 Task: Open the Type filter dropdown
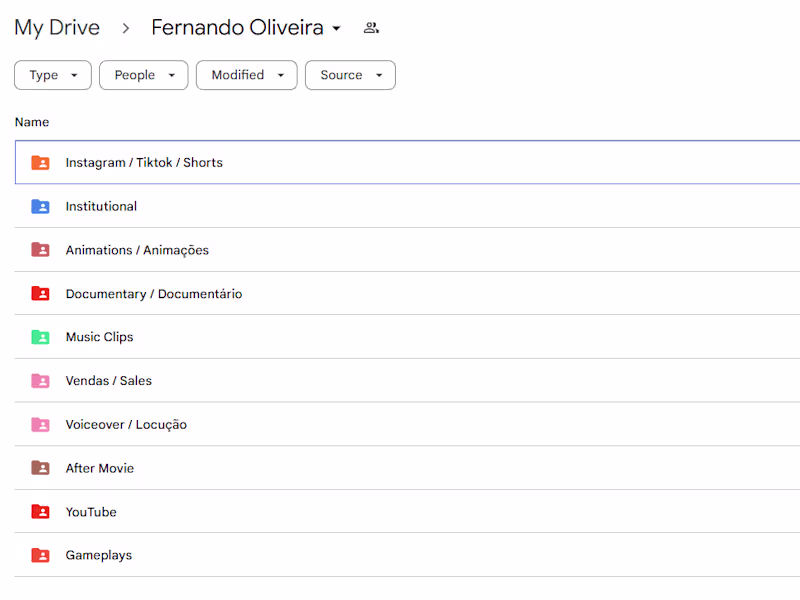click(53, 75)
